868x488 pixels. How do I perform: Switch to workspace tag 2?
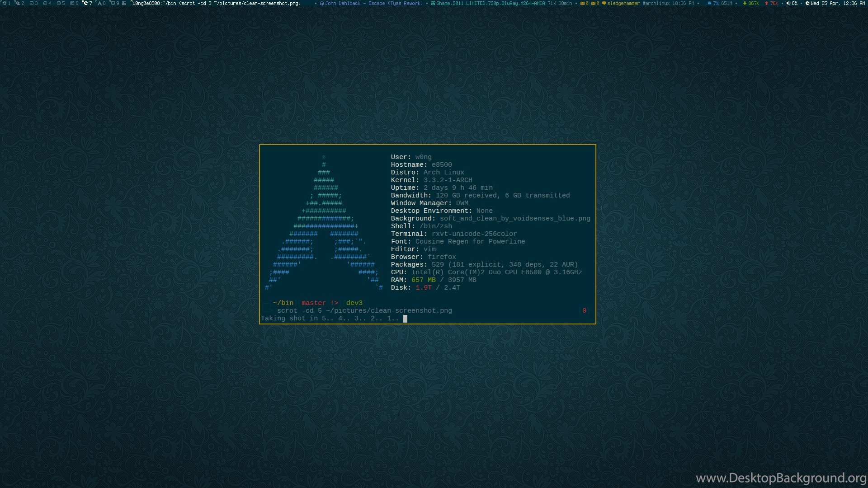[x=22, y=4]
